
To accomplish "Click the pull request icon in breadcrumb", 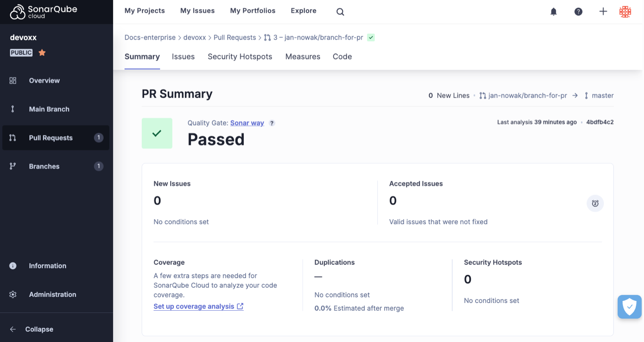I will 267,38.
